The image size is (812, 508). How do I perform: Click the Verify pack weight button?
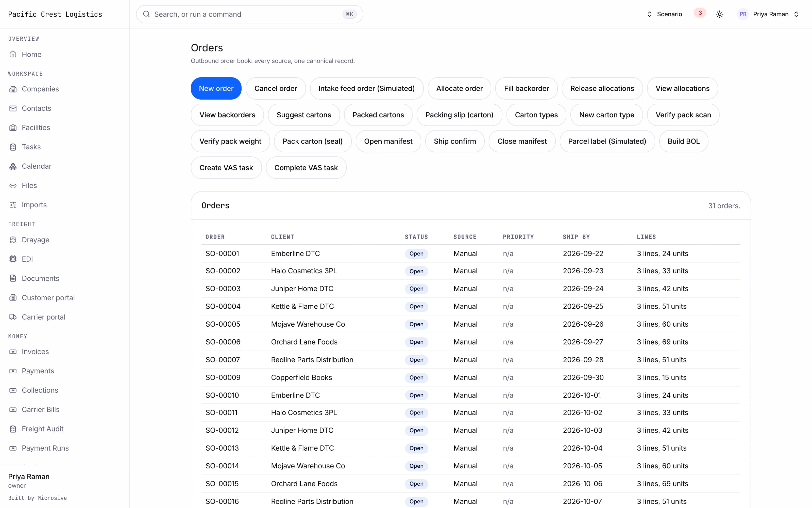pyautogui.click(x=230, y=141)
